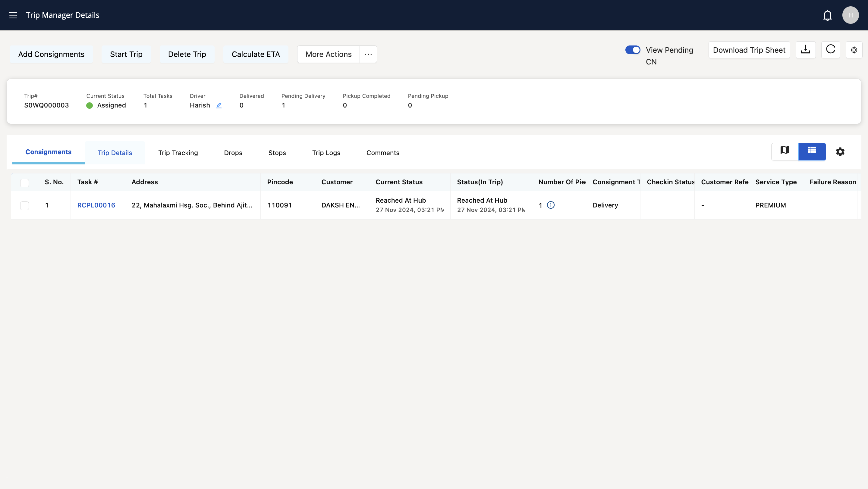Screen dimensions: 868x489
Task: Click the Assigned status value
Action: click(x=112, y=105)
